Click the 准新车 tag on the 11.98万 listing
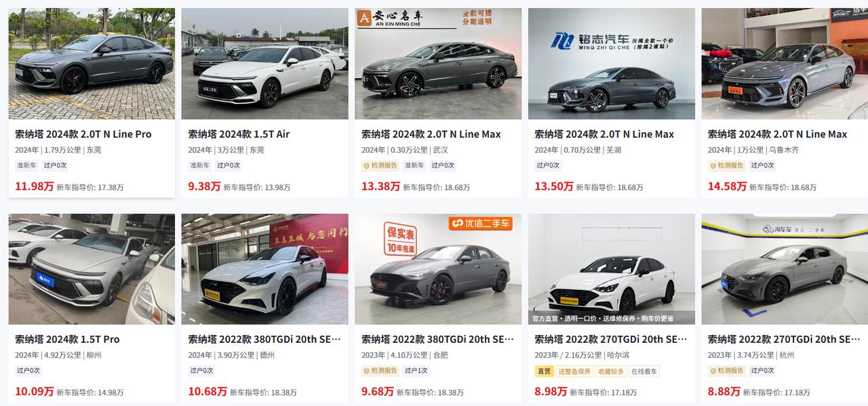 coord(27,166)
